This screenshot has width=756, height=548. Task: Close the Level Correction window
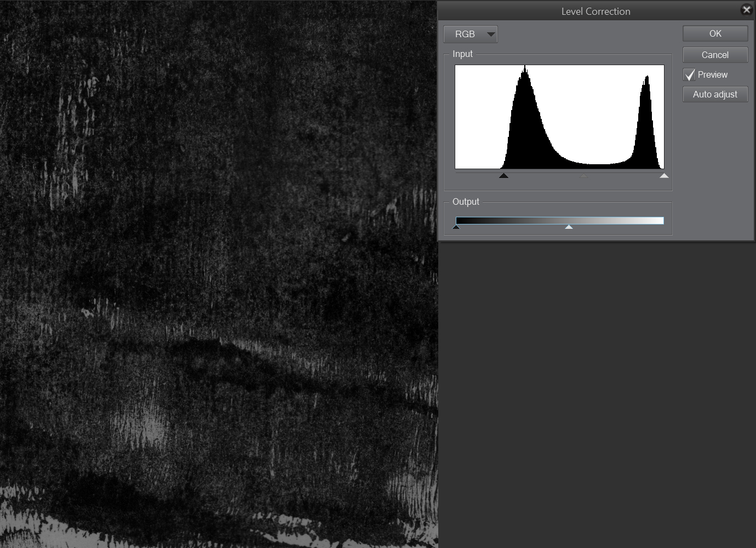point(746,9)
